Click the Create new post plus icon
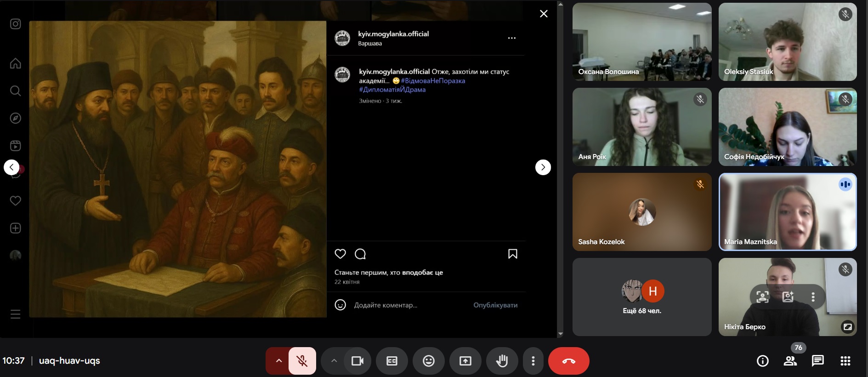868x377 pixels. pos(15,228)
